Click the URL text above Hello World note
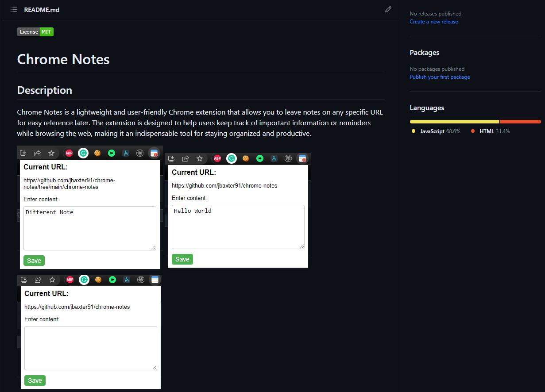 [x=224, y=186]
